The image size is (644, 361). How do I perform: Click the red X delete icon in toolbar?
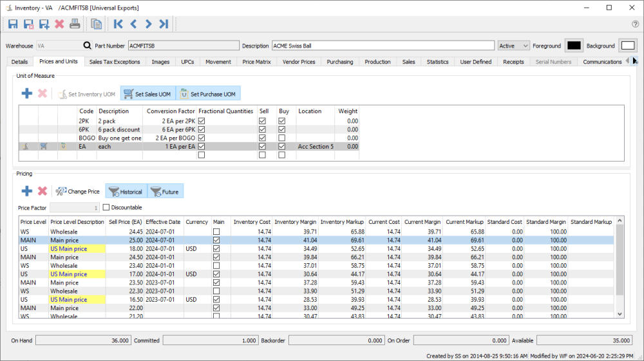(59, 24)
